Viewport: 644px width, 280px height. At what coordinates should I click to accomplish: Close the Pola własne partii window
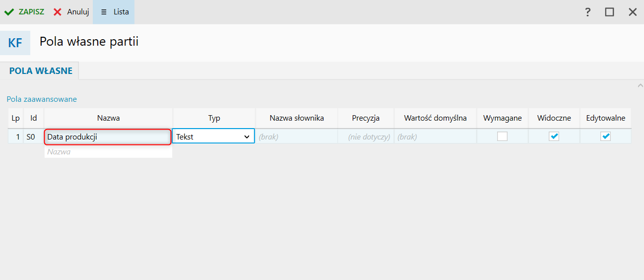(x=633, y=12)
